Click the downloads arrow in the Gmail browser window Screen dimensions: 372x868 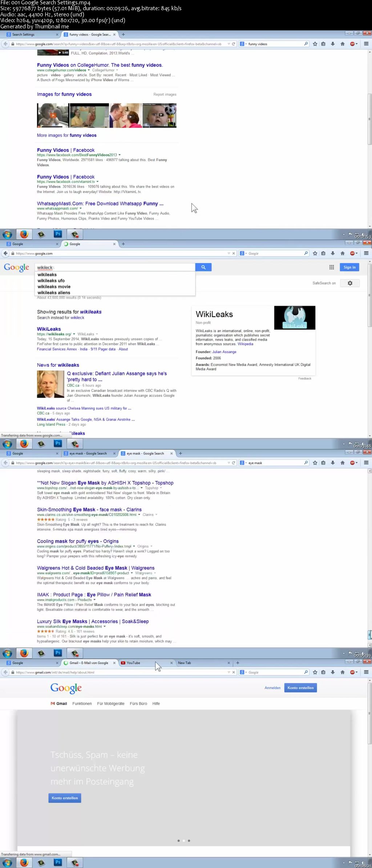pyautogui.click(x=333, y=672)
